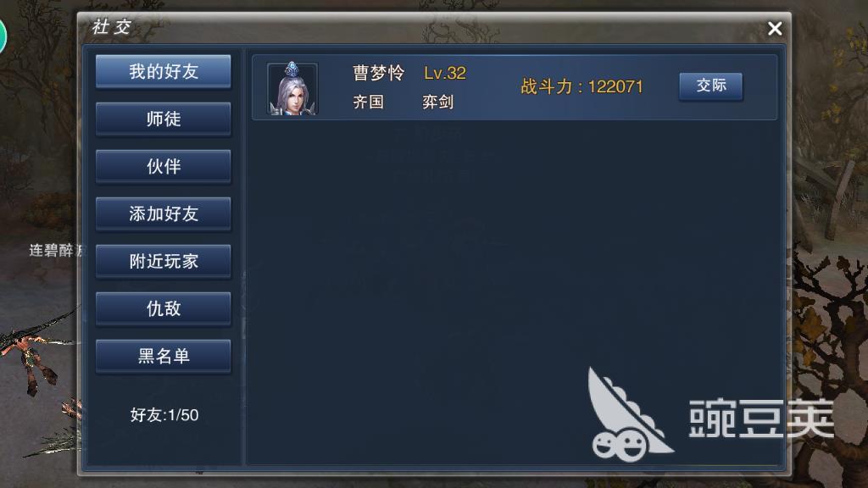This screenshot has width=868, height=488.
Task: Click the 交际 interact button
Action: [711, 86]
